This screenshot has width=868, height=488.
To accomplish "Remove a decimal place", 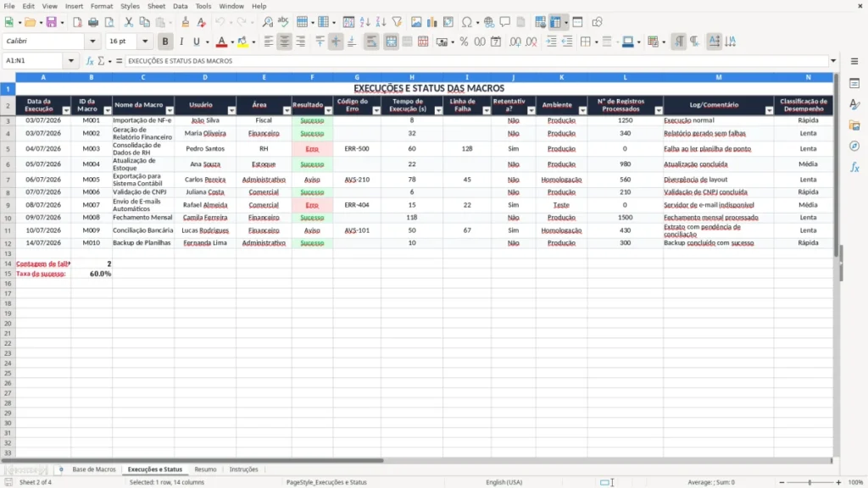I will (x=531, y=42).
